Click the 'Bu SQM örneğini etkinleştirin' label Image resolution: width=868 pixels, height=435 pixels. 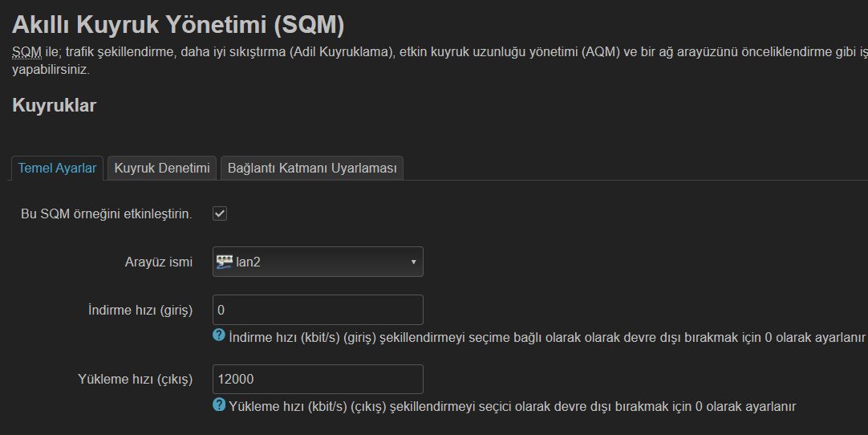[106, 214]
